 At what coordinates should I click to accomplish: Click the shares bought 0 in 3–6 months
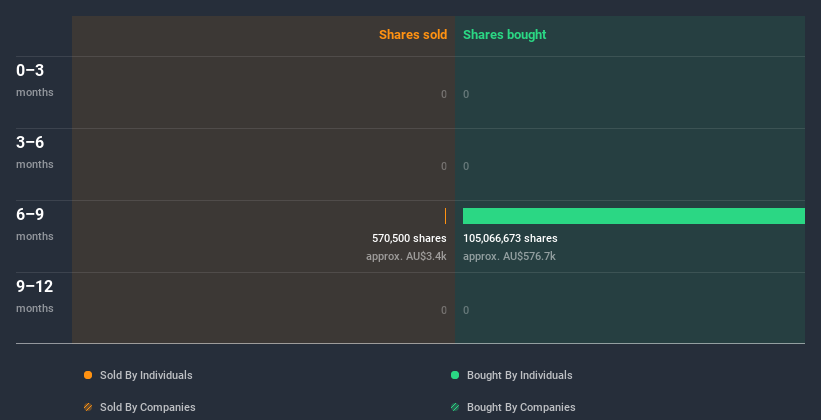466,167
